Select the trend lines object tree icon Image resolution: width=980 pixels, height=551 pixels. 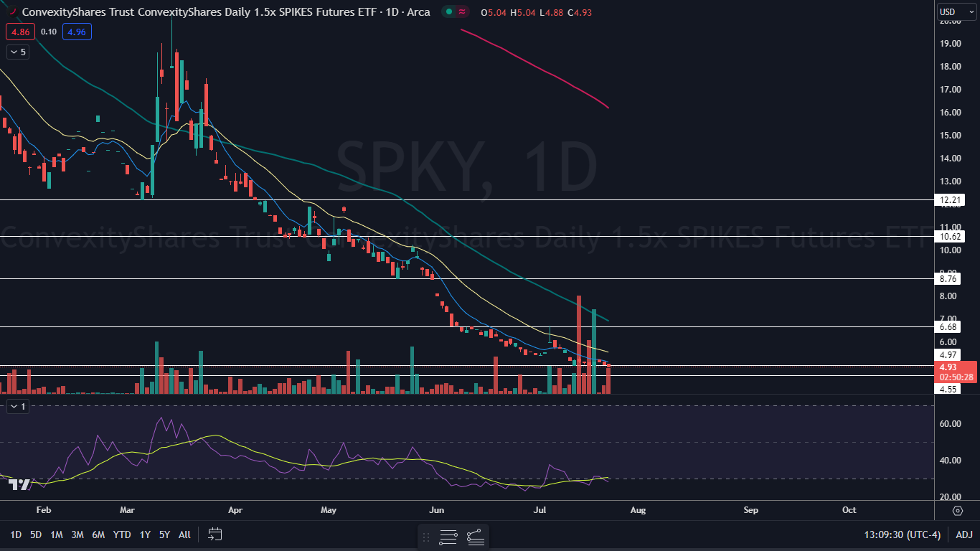point(475,537)
